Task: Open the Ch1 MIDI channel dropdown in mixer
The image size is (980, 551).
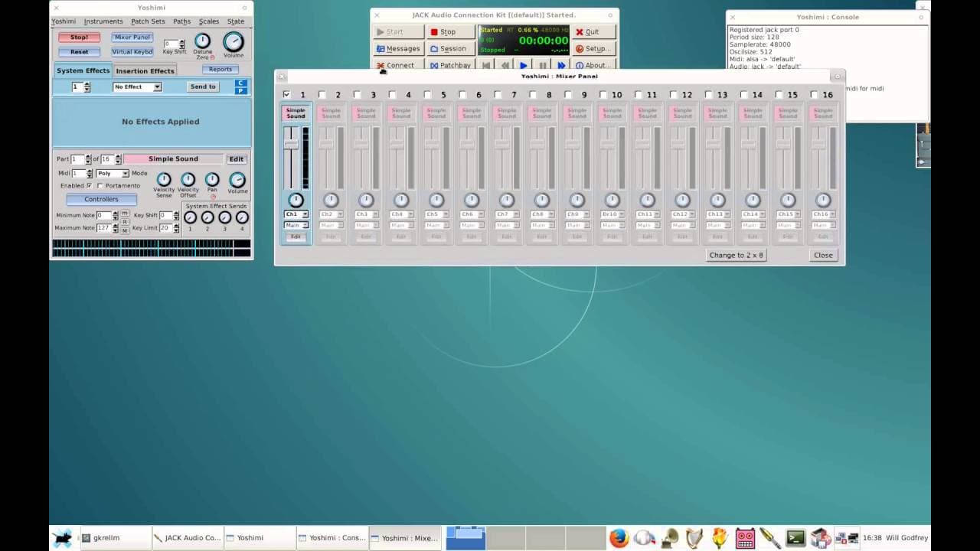Action: [296, 214]
